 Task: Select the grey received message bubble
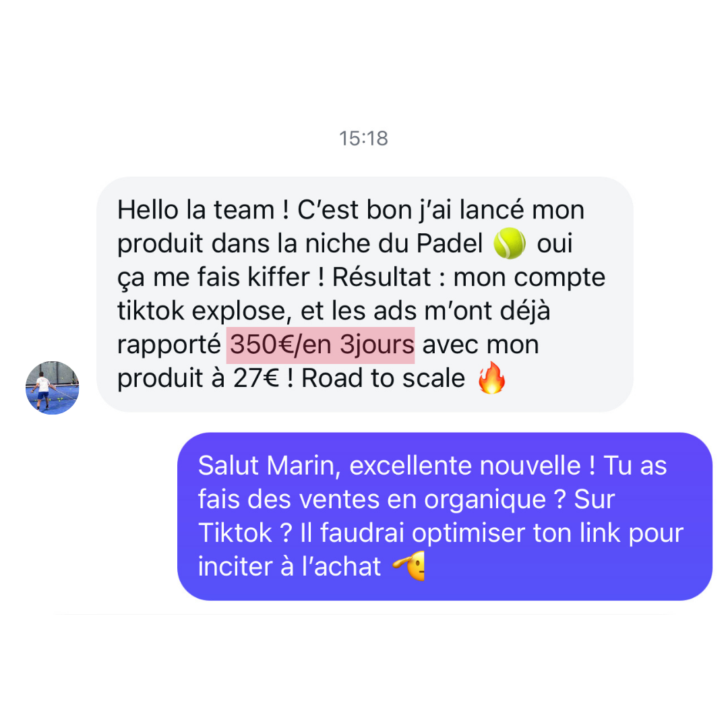(365, 295)
